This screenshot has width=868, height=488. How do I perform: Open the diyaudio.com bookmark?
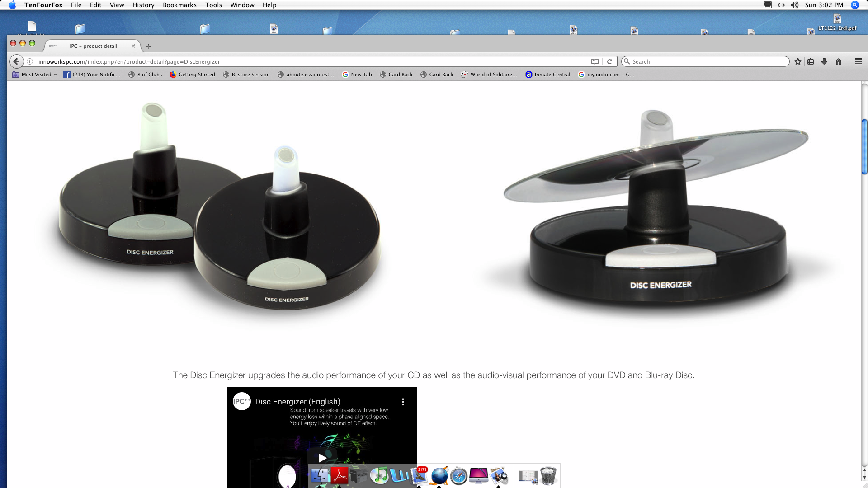[x=606, y=75]
